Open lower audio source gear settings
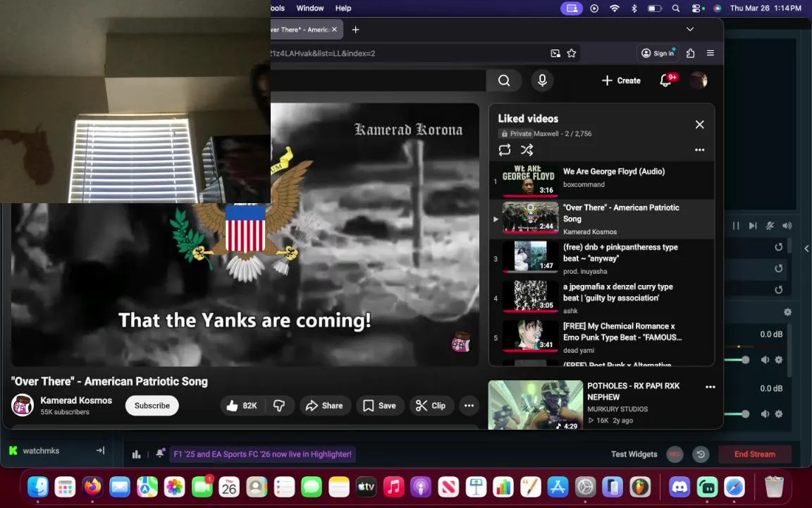 pos(778,413)
